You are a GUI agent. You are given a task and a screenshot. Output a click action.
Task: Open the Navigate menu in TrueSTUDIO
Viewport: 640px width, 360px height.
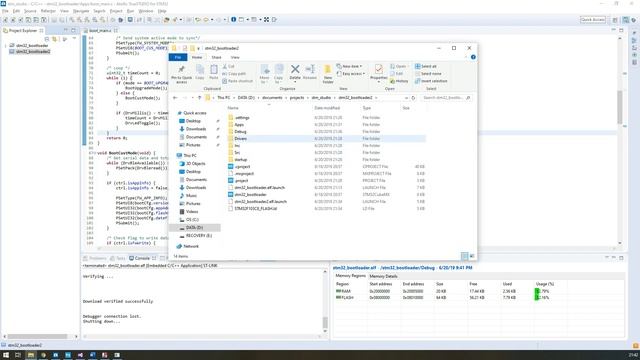pos(81,11)
